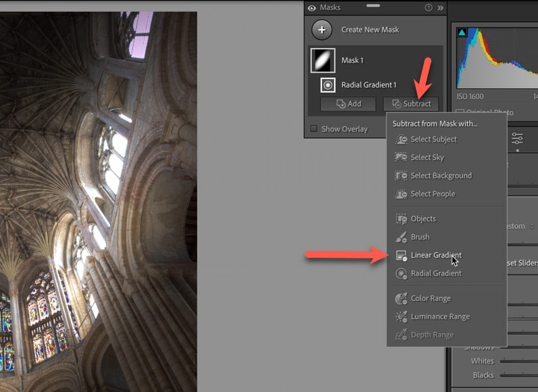Image resolution: width=538 pixels, height=392 pixels.
Task: Select the Mask 1 label
Action: pyautogui.click(x=352, y=60)
